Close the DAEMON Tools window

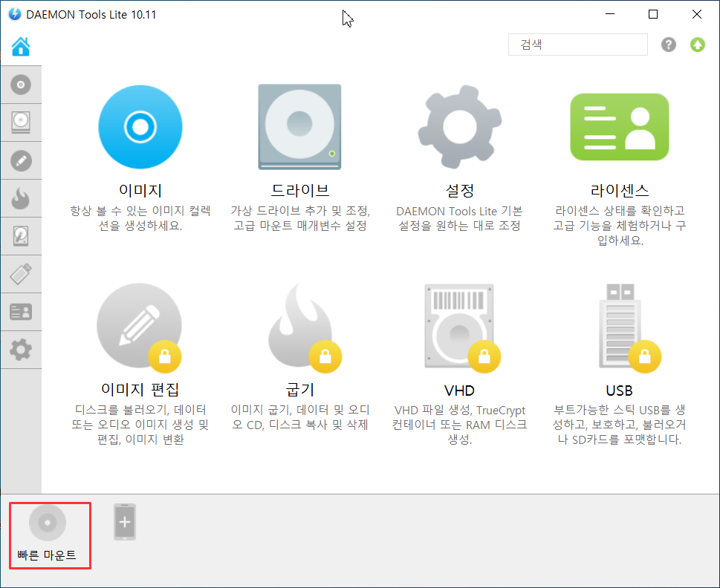tap(696, 14)
